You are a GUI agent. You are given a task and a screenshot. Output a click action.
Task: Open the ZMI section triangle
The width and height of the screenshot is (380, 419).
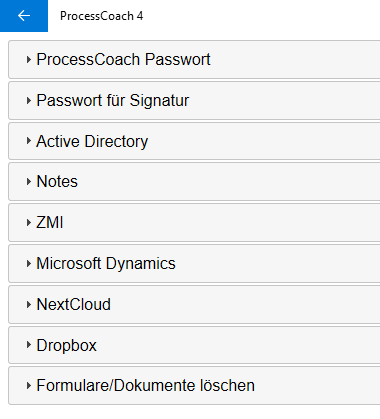29,223
